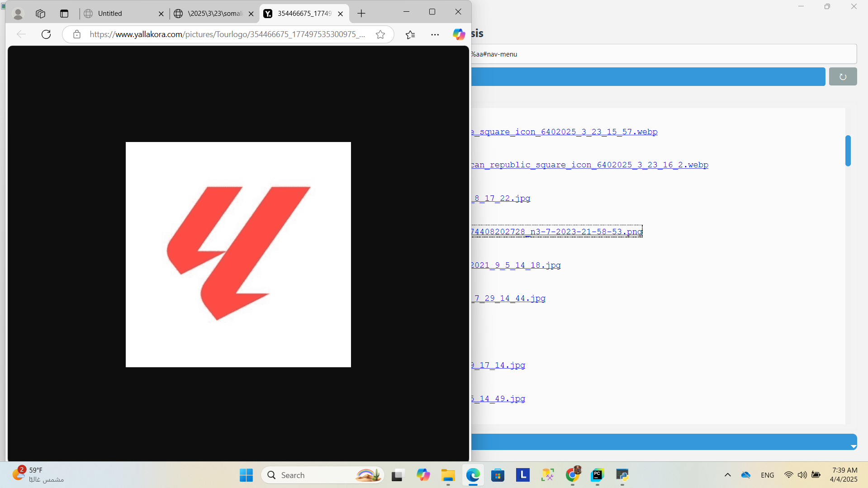Expand the blue bottom panel arrow
Screen dimensions: 868x488
click(853, 446)
